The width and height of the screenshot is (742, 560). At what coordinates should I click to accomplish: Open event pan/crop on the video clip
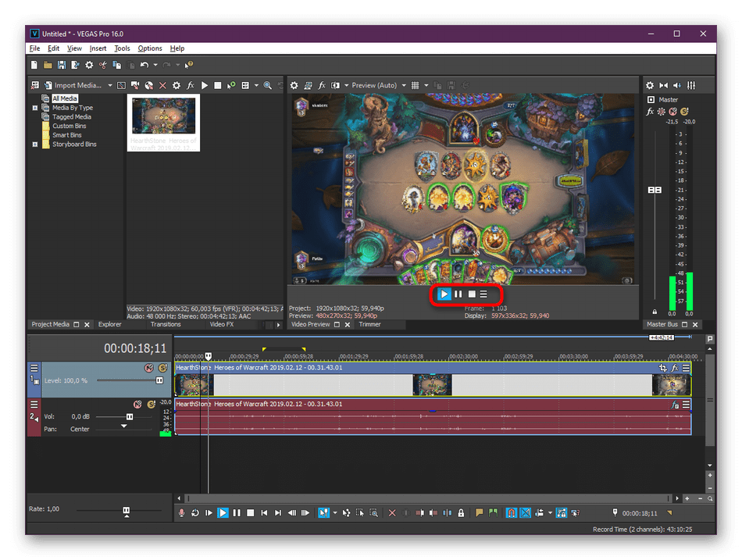[x=663, y=368]
